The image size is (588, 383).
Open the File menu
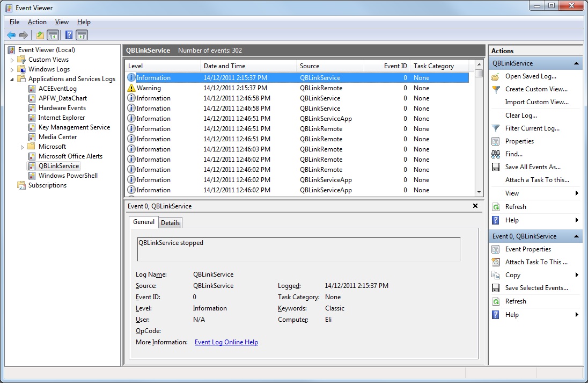pyautogui.click(x=14, y=22)
